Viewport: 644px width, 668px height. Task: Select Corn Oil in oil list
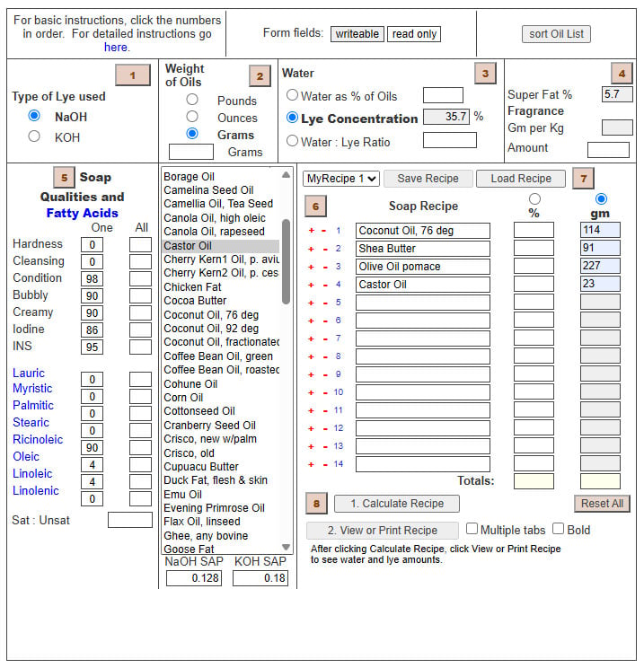(221, 398)
